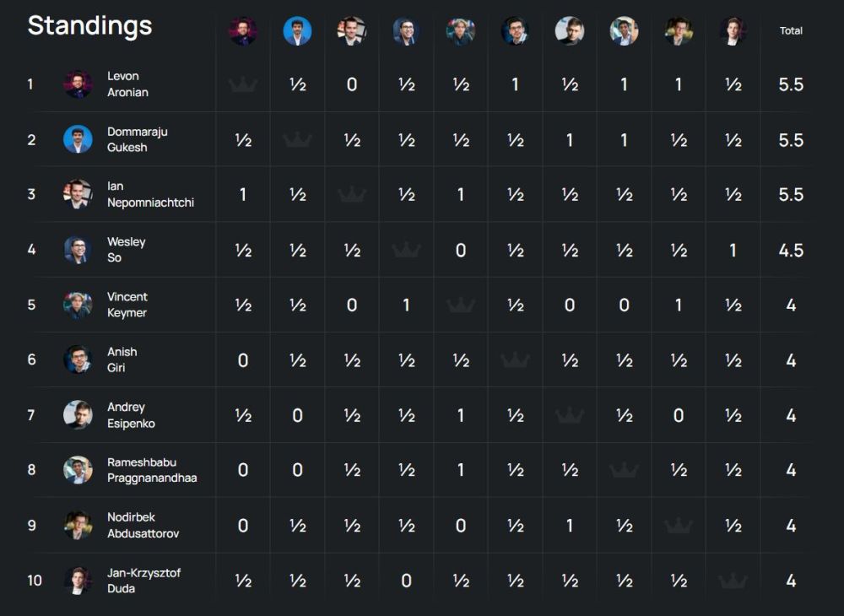Click Andrey Esipenko's avatar in the header row
Viewport: 844px width, 616px height.
pos(570,31)
